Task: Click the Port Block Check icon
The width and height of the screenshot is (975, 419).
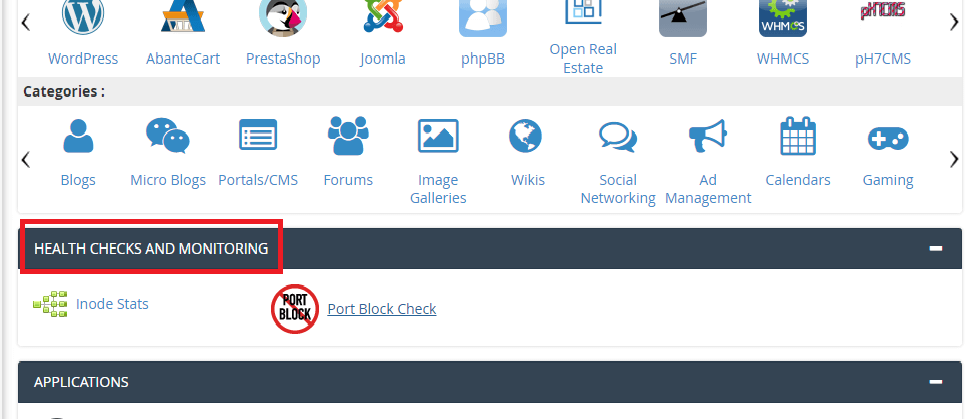Action: click(295, 309)
